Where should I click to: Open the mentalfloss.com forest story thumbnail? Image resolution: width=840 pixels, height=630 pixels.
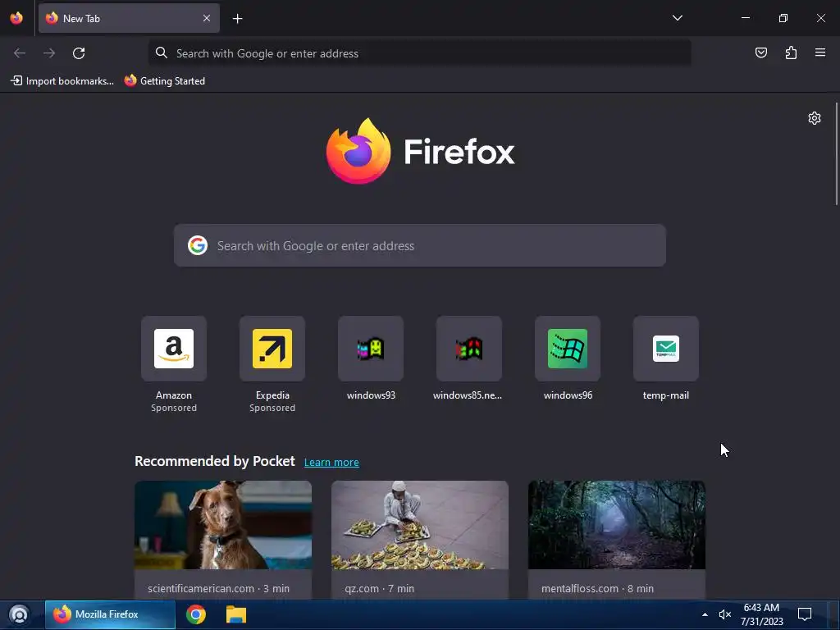(x=617, y=525)
